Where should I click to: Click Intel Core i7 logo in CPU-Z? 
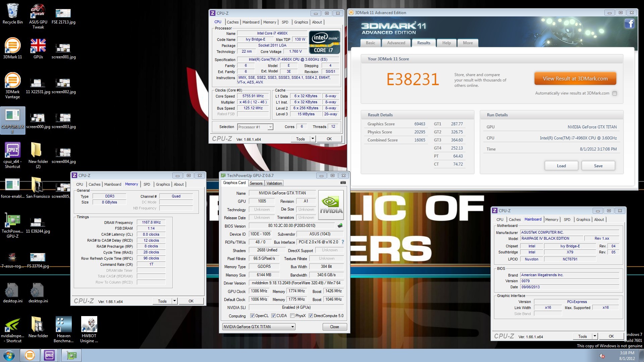point(324,42)
